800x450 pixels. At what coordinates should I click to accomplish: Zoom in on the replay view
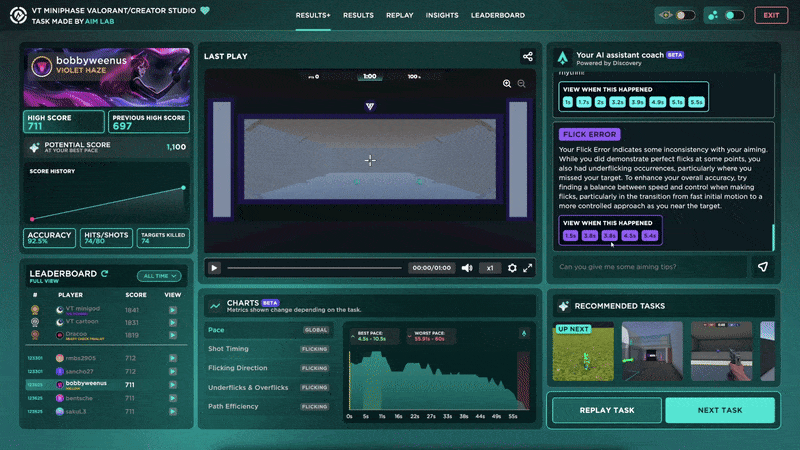[x=507, y=84]
